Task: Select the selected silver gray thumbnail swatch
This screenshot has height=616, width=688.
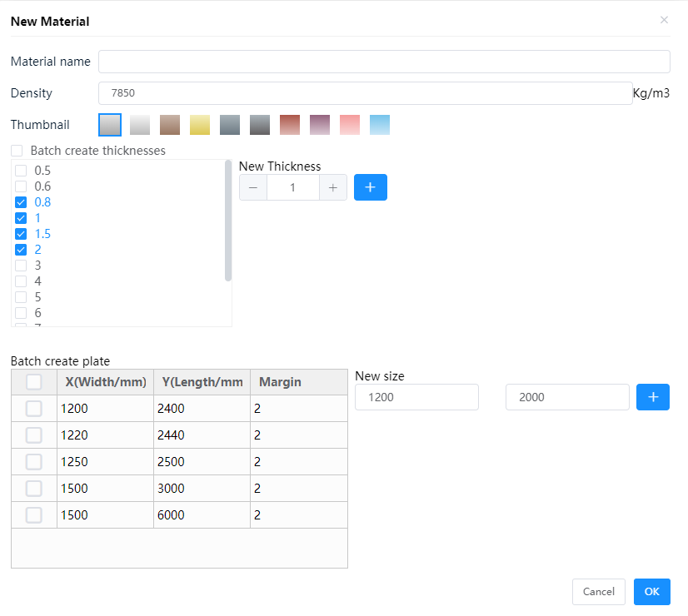Action: click(x=110, y=125)
